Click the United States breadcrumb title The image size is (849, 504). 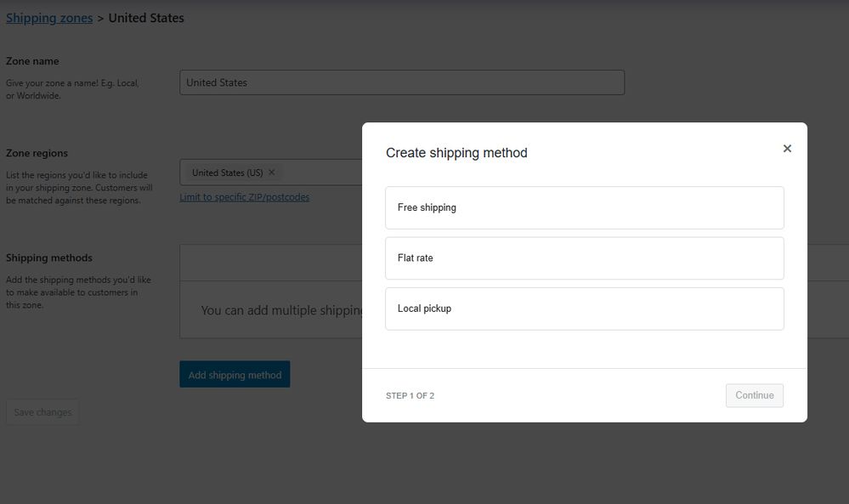click(x=146, y=18)
